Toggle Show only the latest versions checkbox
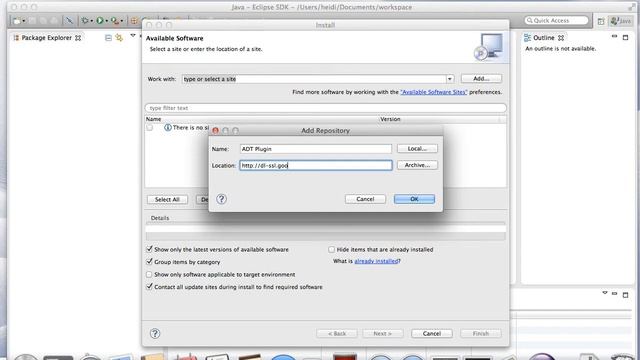Viewport: 640px width, 360px height. pyautogui.click(x=149, y=249)
